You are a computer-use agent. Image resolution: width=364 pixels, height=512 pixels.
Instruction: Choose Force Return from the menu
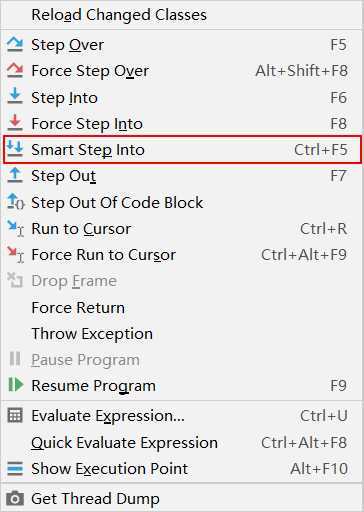(x=182, y=307)
